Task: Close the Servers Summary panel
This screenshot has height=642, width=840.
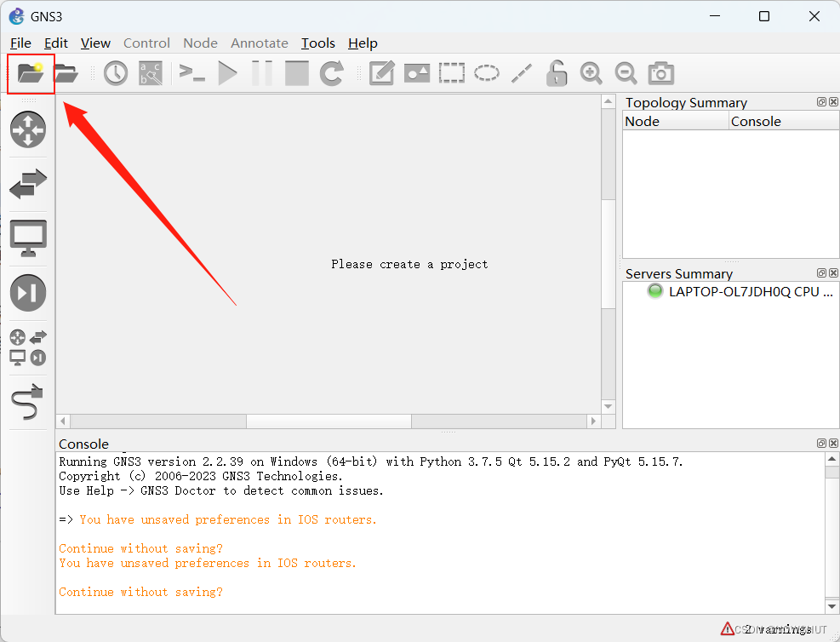Action: 833,272
